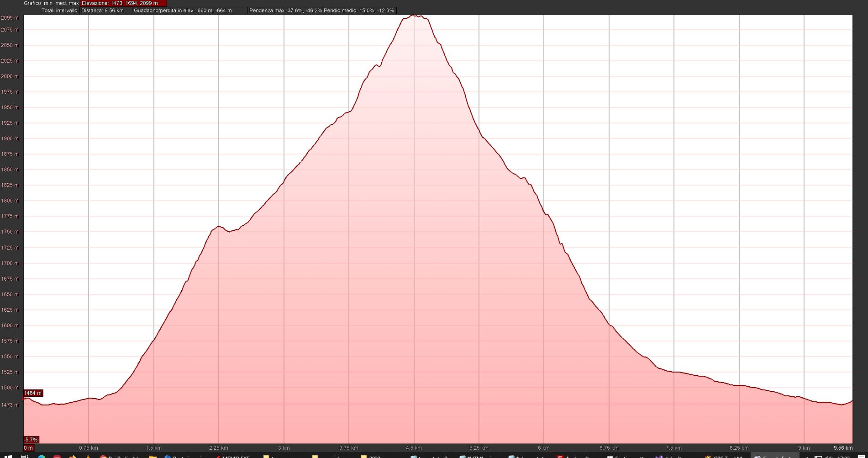The image size is (868, 458).
Task: Click the Windows Start button
Action: point(8,456)
